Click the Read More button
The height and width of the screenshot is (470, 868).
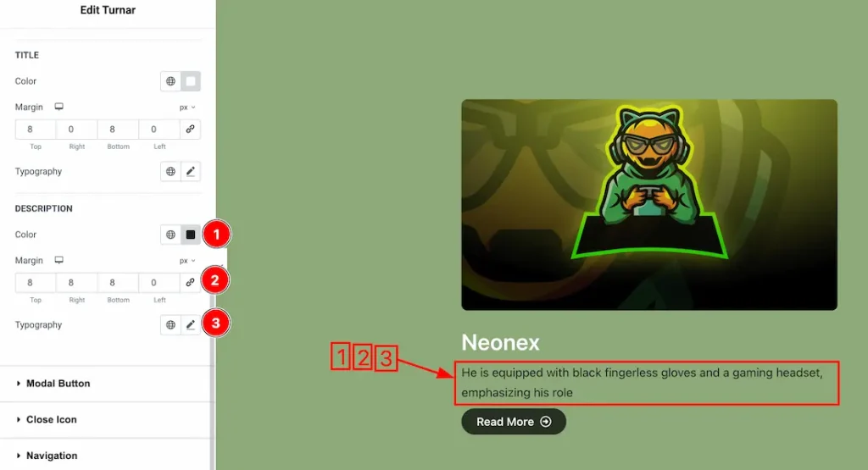tap(514, 422)
